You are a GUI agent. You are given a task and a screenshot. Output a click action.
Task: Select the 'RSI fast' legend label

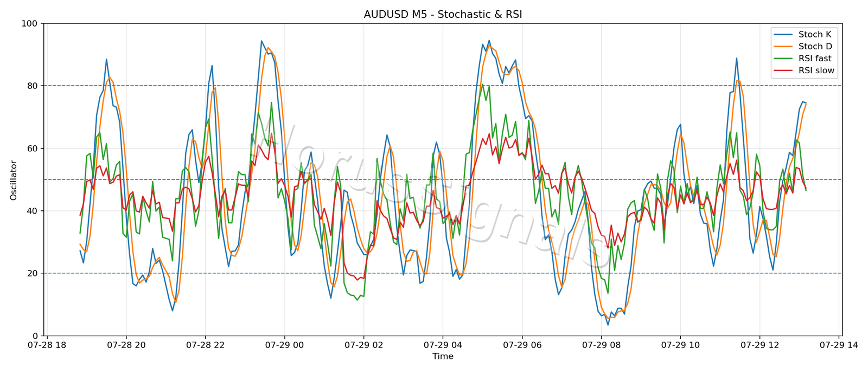(815, 59)
